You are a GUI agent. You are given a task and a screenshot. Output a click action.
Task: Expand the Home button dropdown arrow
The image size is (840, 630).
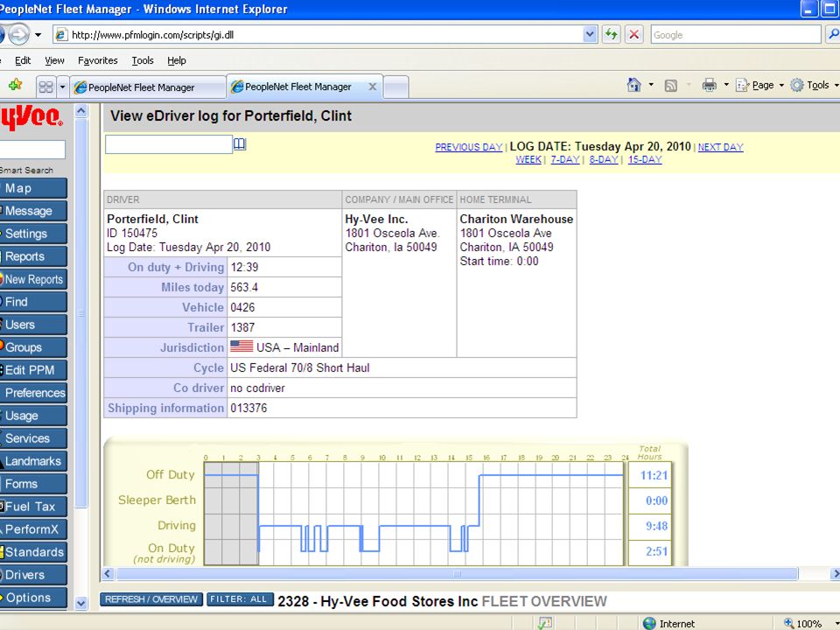[x=651, y=85]
